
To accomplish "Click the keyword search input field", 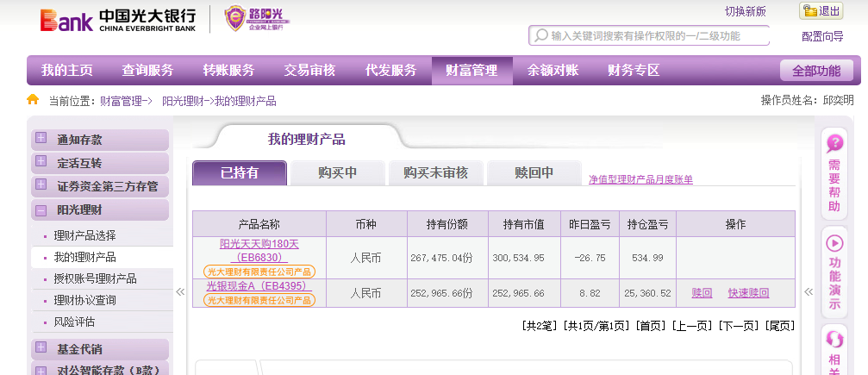I will point(655,35).
